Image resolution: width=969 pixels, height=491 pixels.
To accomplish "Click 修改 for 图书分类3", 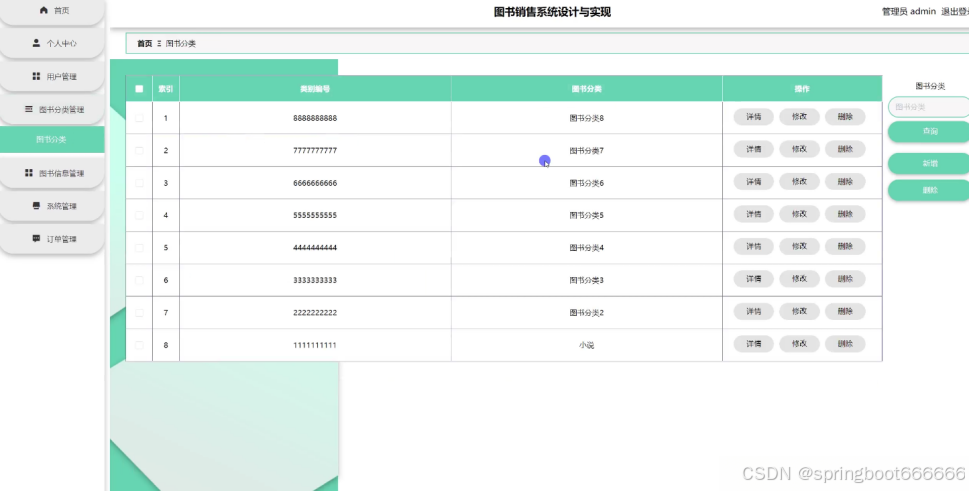I will [x=799, y=279].
